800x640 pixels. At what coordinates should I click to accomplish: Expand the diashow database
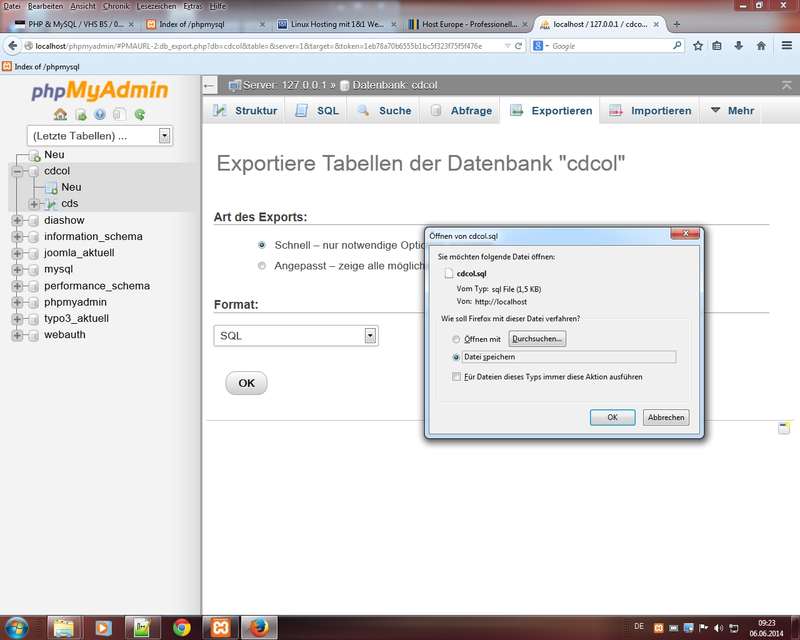tap(17, 220)
